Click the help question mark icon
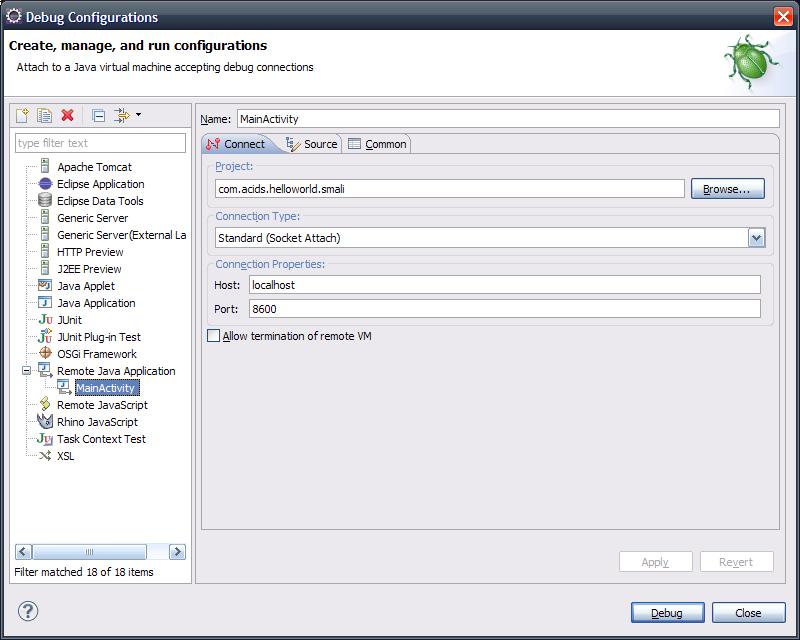 click(28, 610)
